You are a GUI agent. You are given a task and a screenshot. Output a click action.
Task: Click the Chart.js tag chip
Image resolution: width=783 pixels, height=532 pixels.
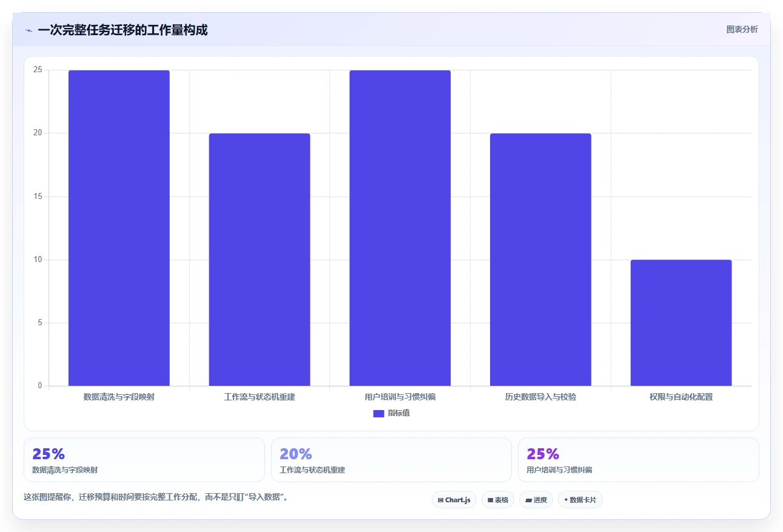pos(454,500)
